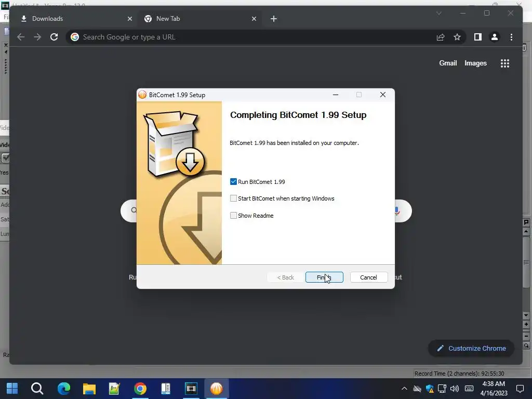The image size is (532, 399).
Task: Open Google Chrome taskbar icon
Action: tap(140, 389)
